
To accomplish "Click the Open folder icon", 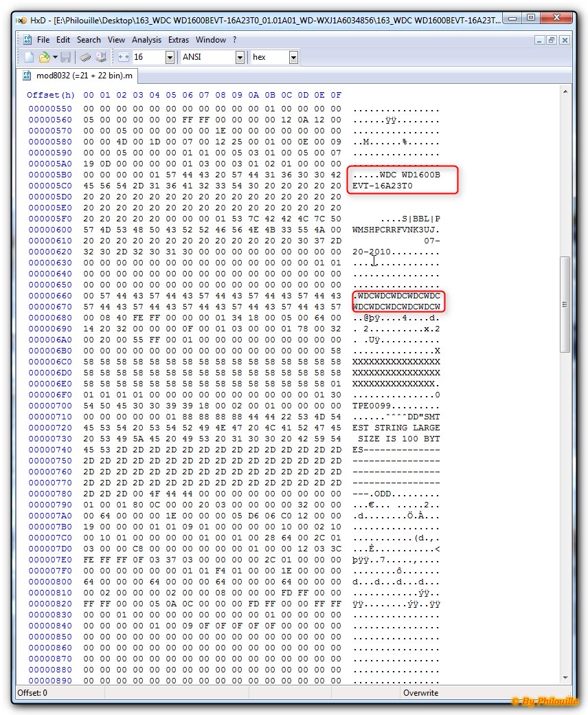I will pos(44,58).
